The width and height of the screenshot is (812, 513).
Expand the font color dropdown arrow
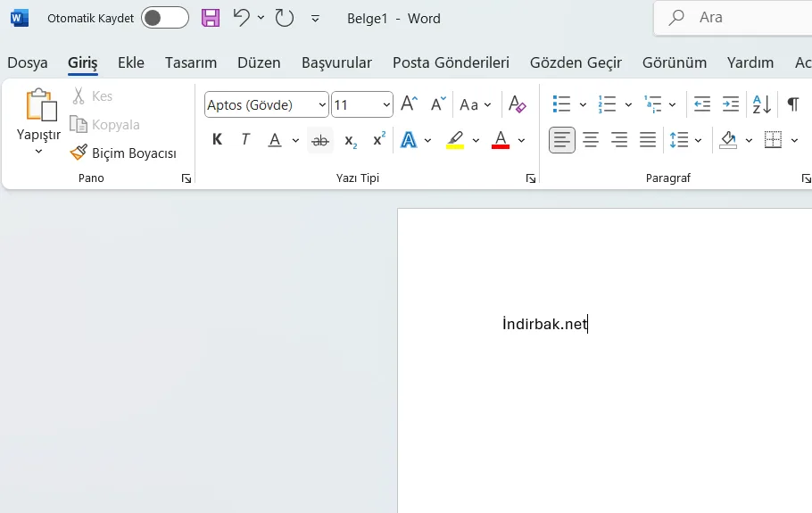[521, 140]
